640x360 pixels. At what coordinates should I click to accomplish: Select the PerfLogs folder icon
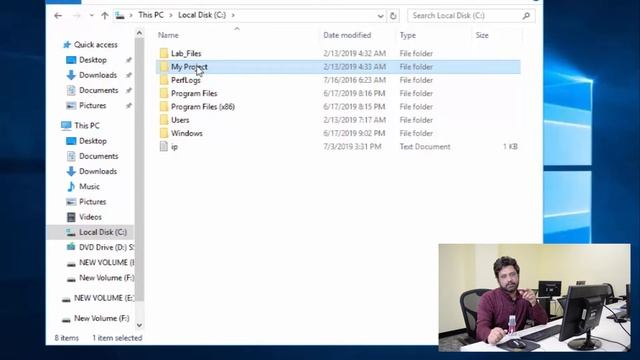pos(164,80)
